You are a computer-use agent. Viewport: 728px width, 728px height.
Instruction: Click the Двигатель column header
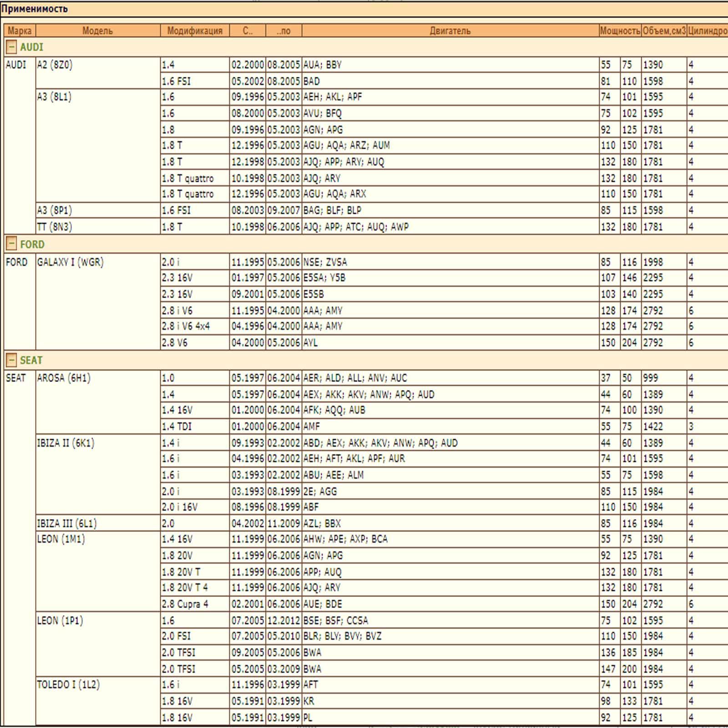pos(450,30)
